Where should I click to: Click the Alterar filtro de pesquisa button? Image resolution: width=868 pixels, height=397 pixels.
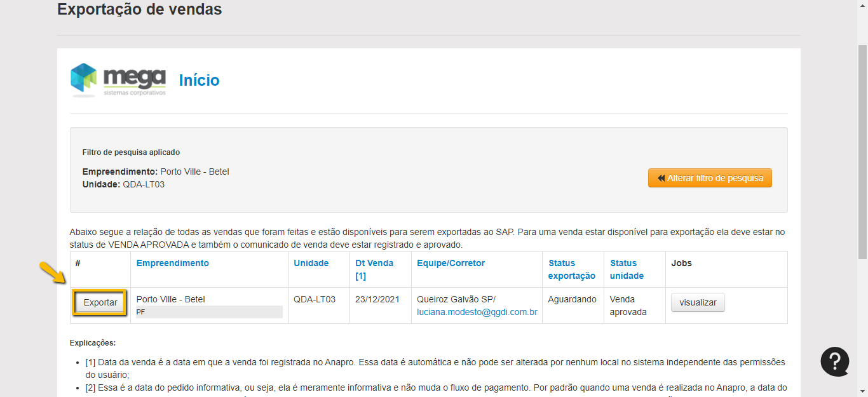point(710,178)
